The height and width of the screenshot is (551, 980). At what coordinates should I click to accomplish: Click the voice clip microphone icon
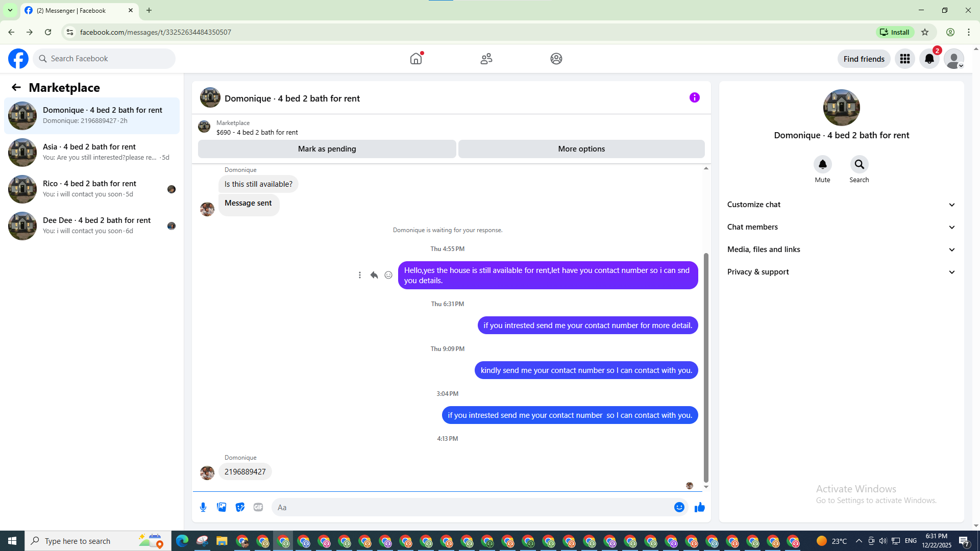[x=203, y=507]
